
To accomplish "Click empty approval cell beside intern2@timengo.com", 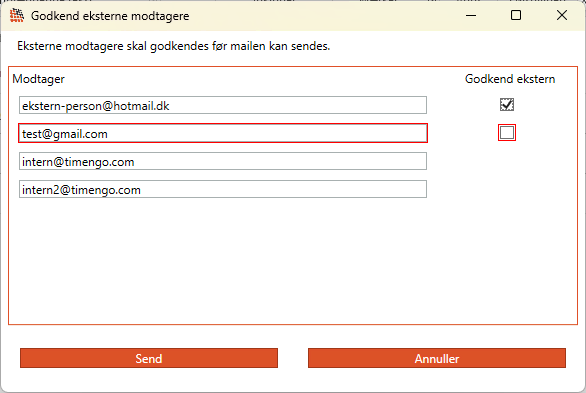I will click(507, 189).
